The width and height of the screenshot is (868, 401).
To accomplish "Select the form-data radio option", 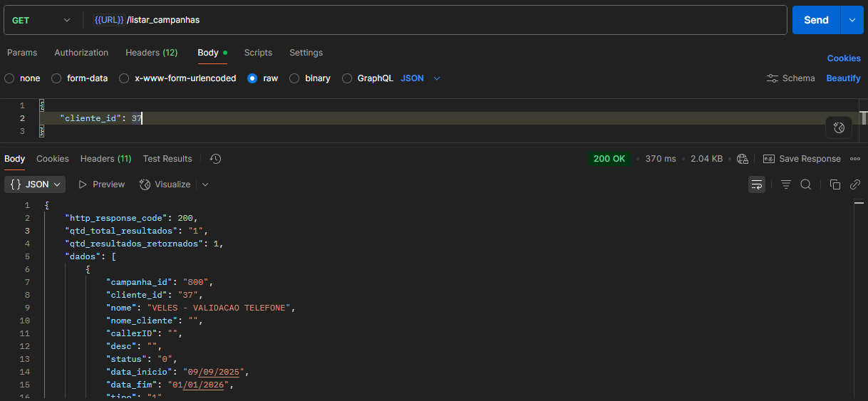I will (x=57, y=78).
